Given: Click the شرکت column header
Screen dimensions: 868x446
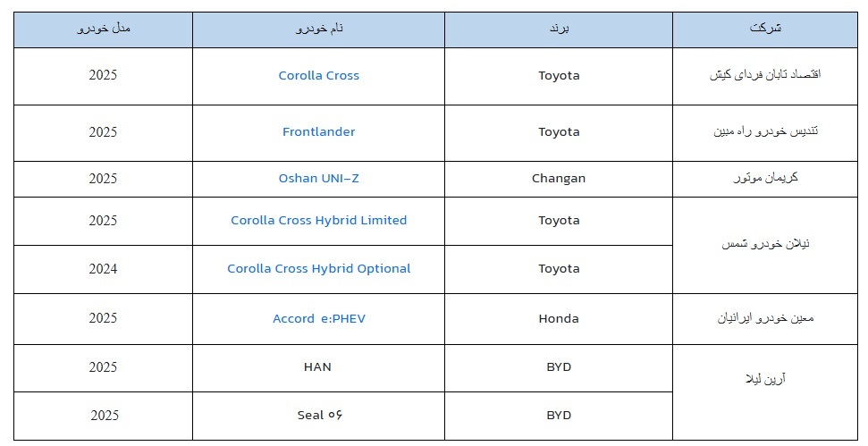Looking at the screenshot, I should 764,29.
